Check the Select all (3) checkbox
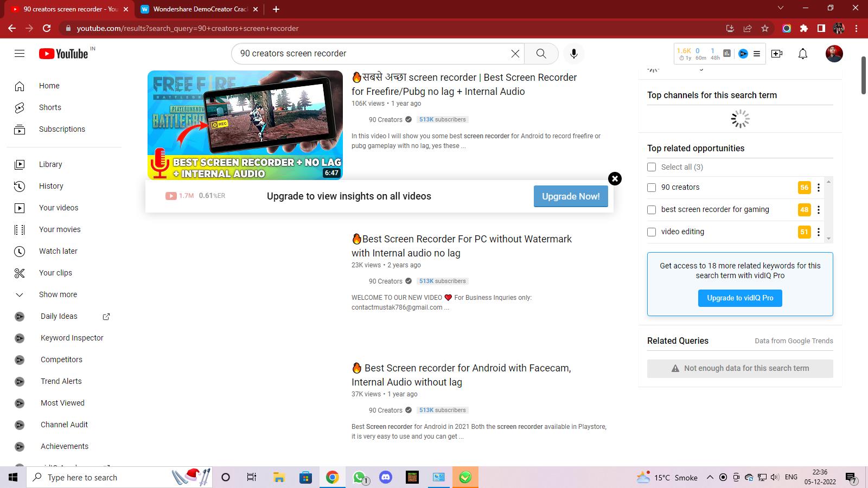 pos(652,167)
